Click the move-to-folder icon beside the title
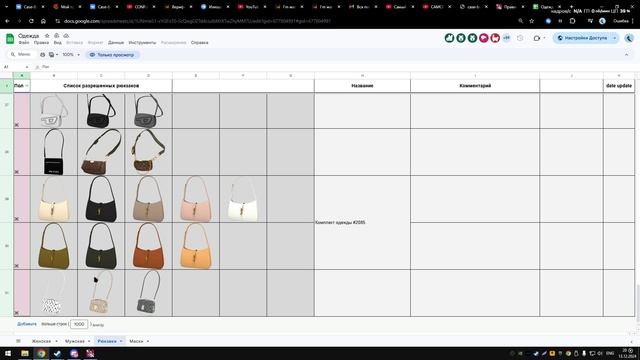This screenshot has height=360, width=640. click(57, 36)
